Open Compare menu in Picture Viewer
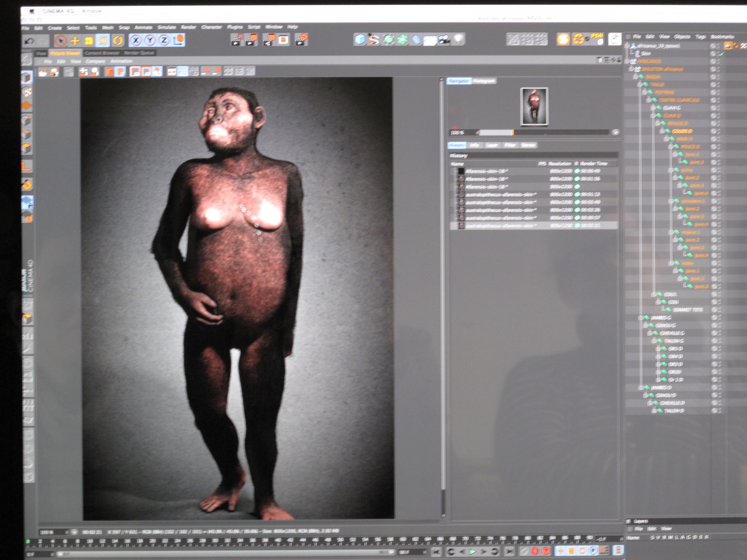The width and height of the screenshot is (747, 560). (x=96, y=61)
